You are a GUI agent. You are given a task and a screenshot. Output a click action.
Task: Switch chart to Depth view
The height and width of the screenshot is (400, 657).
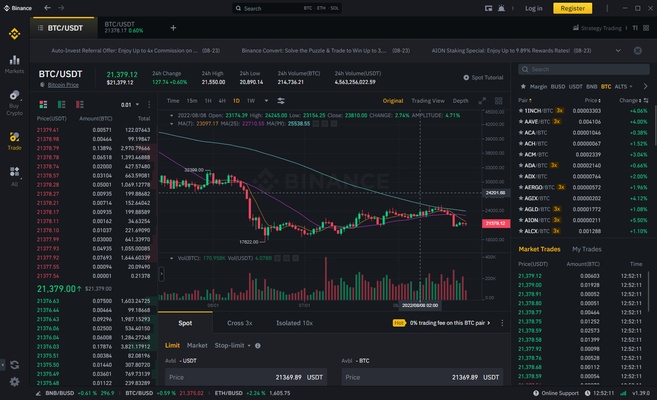click(460, 101)
